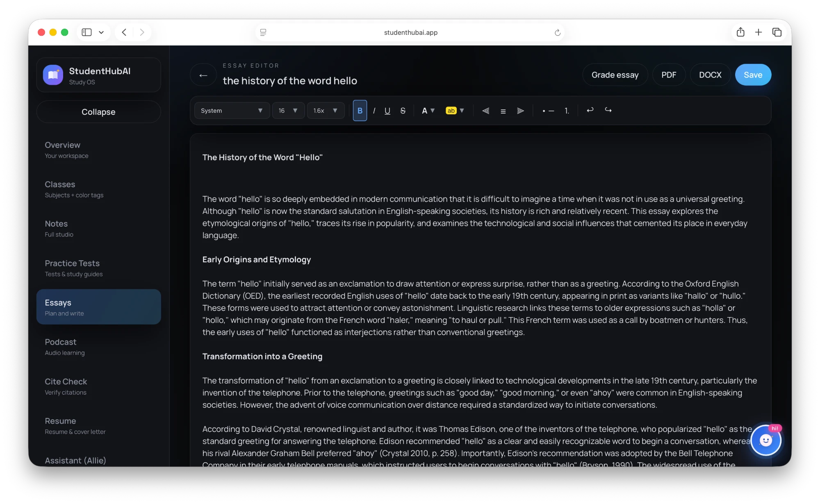The image size is (820, 504).
Task: Export the essay as DOCX
Action: (x=710, y=75)
